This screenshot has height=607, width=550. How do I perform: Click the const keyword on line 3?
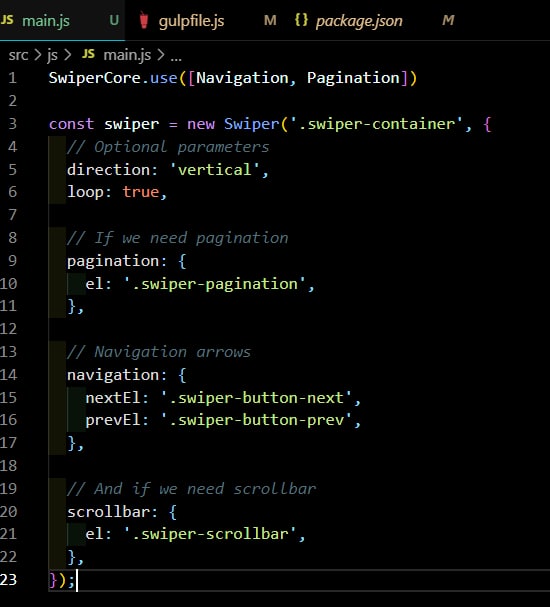71,124
